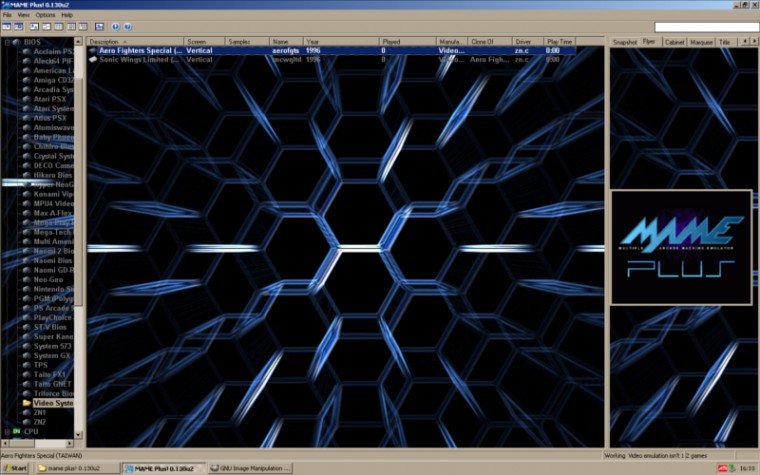This screenshot has height=475, width=760.
Task: Switch to Small Icons view
Action: click(47, 27)
